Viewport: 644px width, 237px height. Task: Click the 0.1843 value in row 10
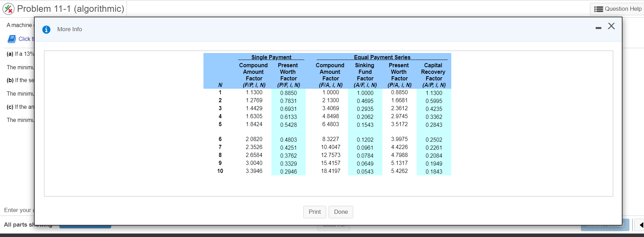tap(434, 172)
